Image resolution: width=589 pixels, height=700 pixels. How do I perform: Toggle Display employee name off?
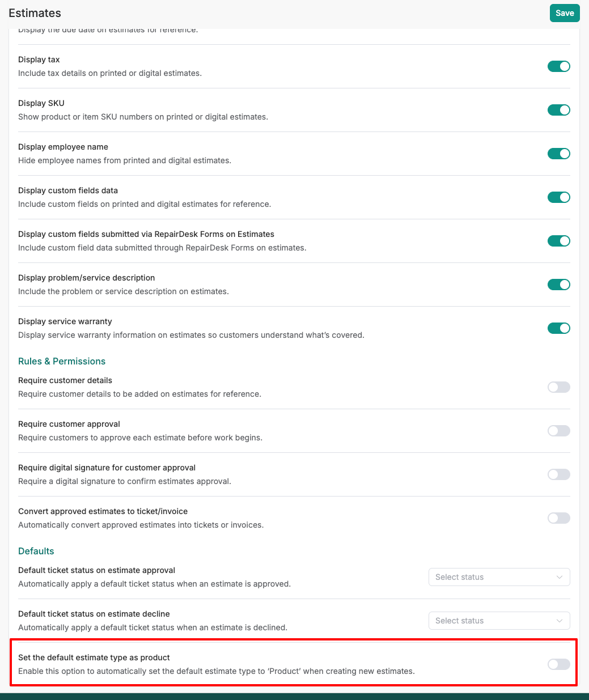[558, 154]
